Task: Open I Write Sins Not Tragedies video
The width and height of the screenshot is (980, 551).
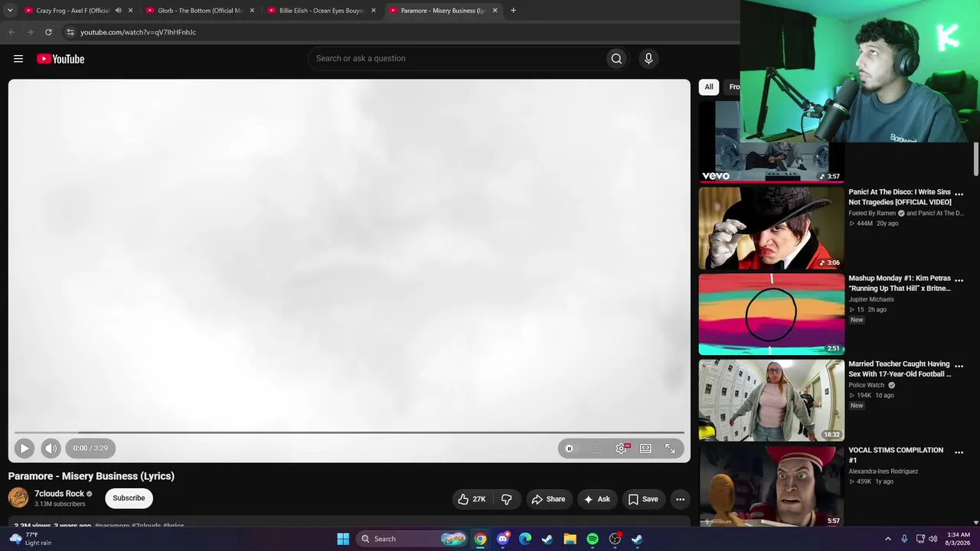Action: [900, 197]
